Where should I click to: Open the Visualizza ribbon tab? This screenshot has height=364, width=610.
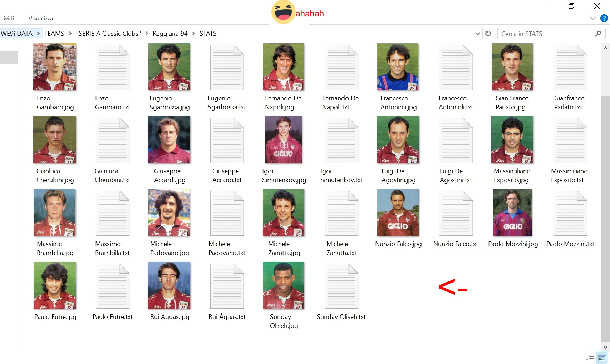click(x=41, y=18)
